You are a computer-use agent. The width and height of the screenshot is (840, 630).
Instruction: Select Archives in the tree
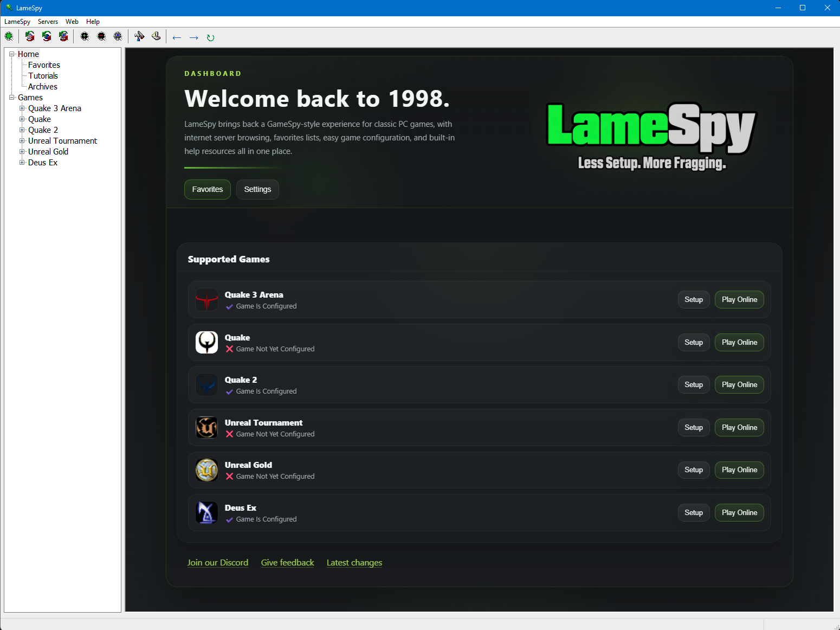pos(42,87)
